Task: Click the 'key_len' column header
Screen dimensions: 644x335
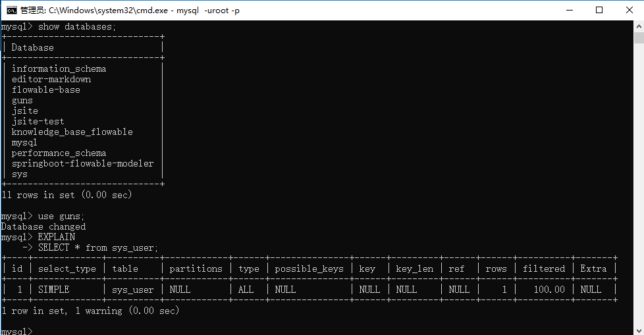Action: point(414,269)
